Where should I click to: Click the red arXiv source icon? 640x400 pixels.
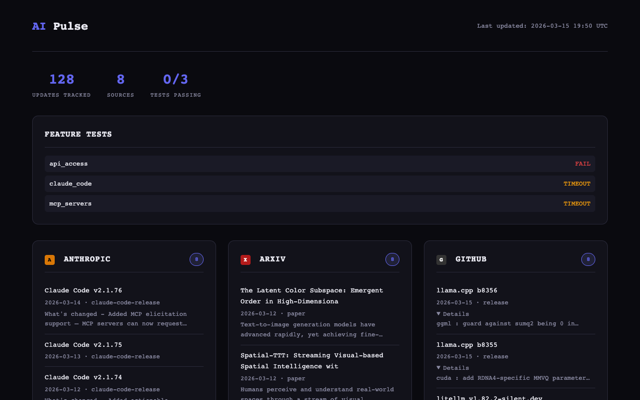[245, 260]
